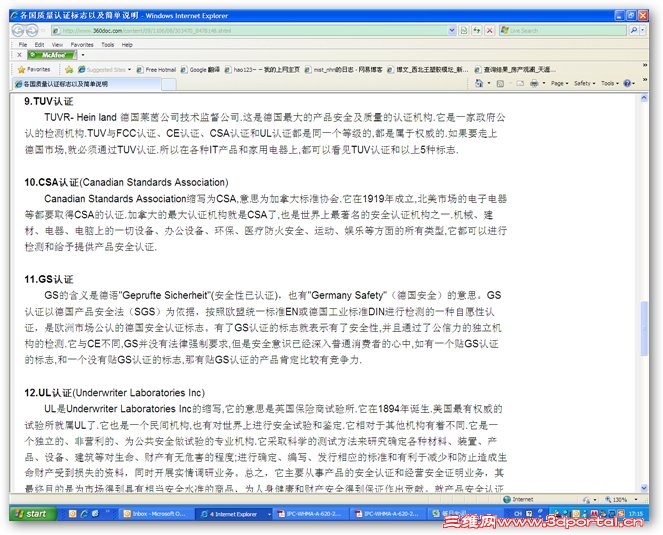This screenshot has width=663, height=535.
Task: Click heading 10.CSA认证(Canadian Standards Association)
Action: point(126,182)
